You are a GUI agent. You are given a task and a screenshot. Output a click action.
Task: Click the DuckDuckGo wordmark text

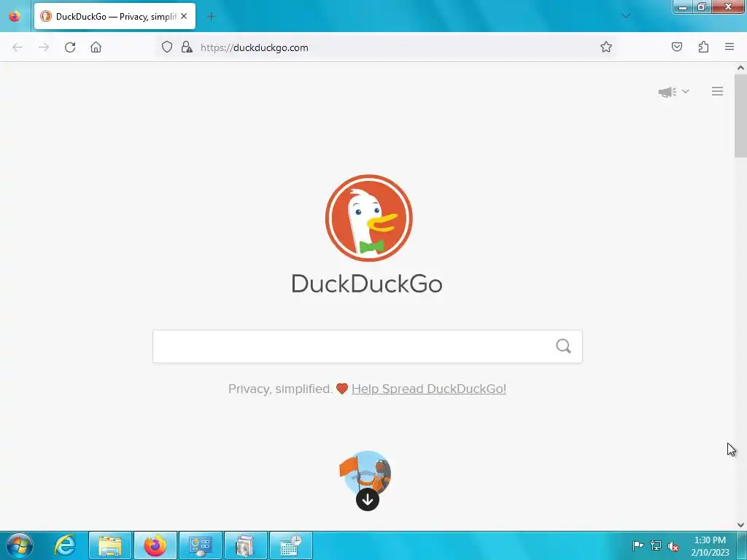(x=367, y=284)
